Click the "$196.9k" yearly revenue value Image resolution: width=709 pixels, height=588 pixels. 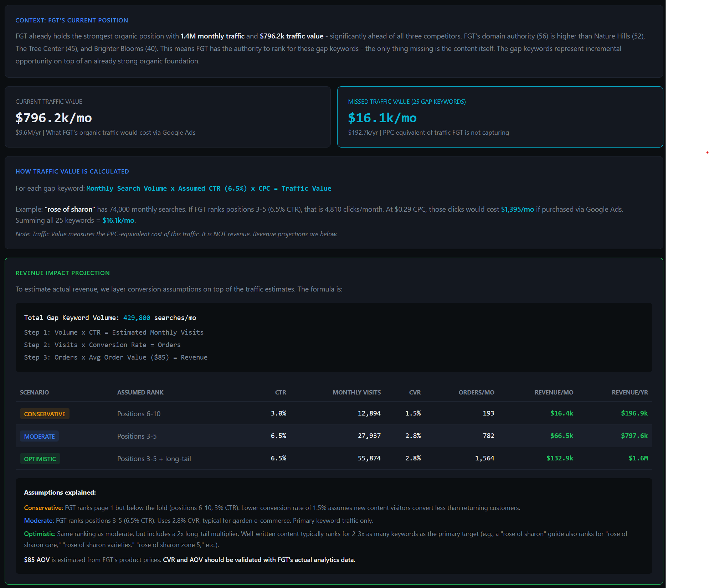(x=634, y=413)
